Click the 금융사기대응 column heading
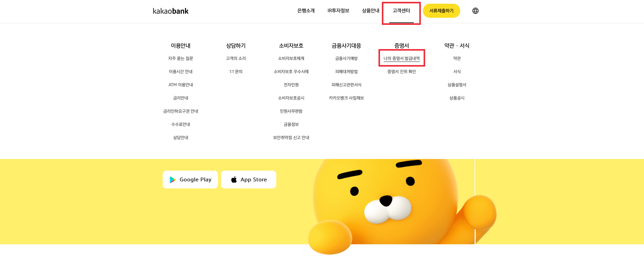644x263 pixels. click(347, 46)
